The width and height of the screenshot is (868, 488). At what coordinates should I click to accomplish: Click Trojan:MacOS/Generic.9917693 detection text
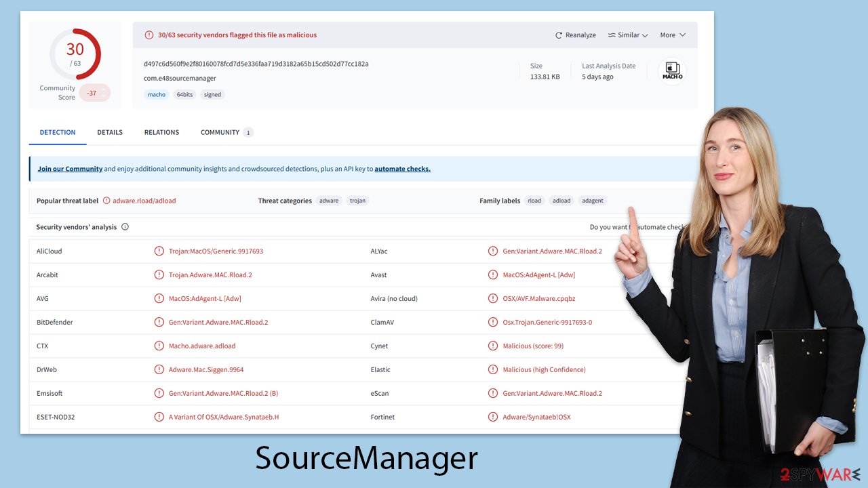click(216, 251)
